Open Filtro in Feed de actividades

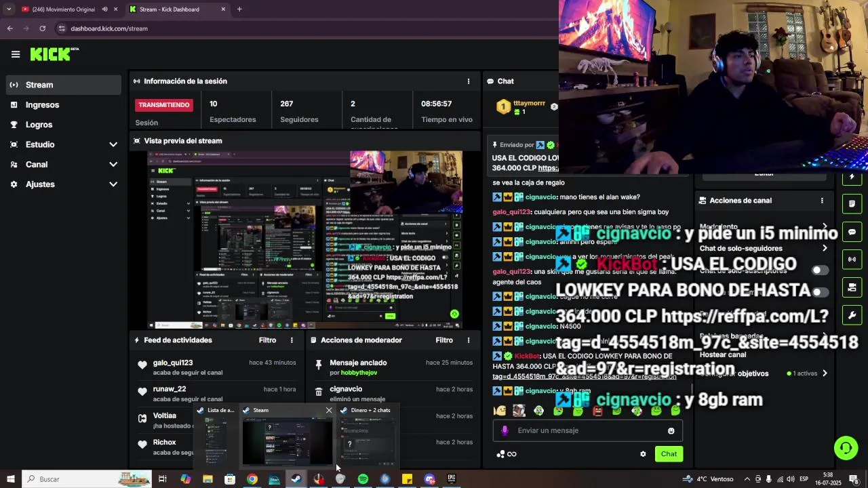point(267,340)
